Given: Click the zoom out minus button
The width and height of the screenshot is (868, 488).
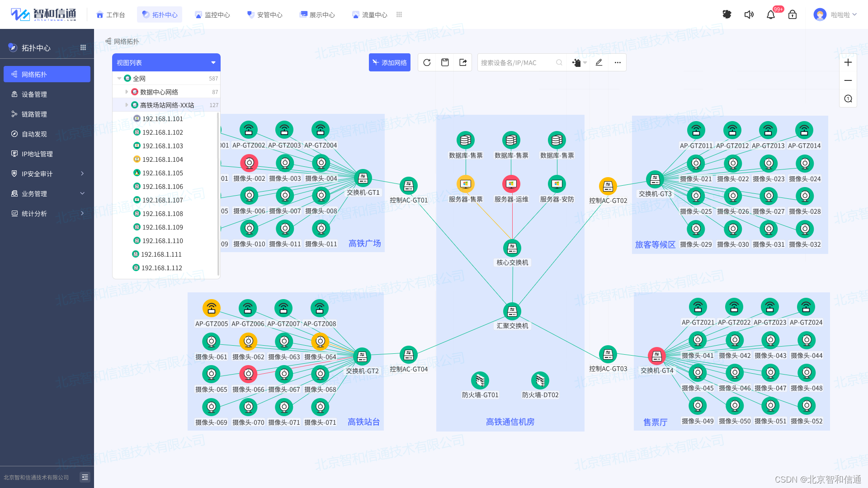Looking at the screenshot, I should (x=848, y=80).
